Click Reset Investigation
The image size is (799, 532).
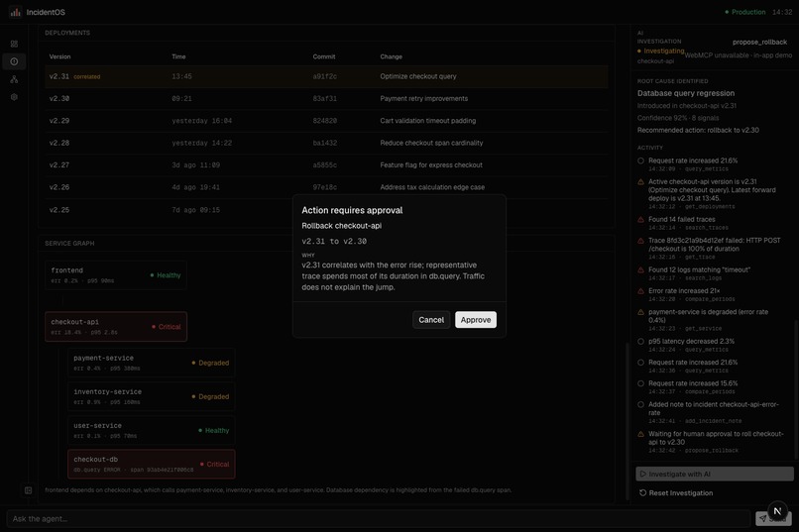[676, 492]
